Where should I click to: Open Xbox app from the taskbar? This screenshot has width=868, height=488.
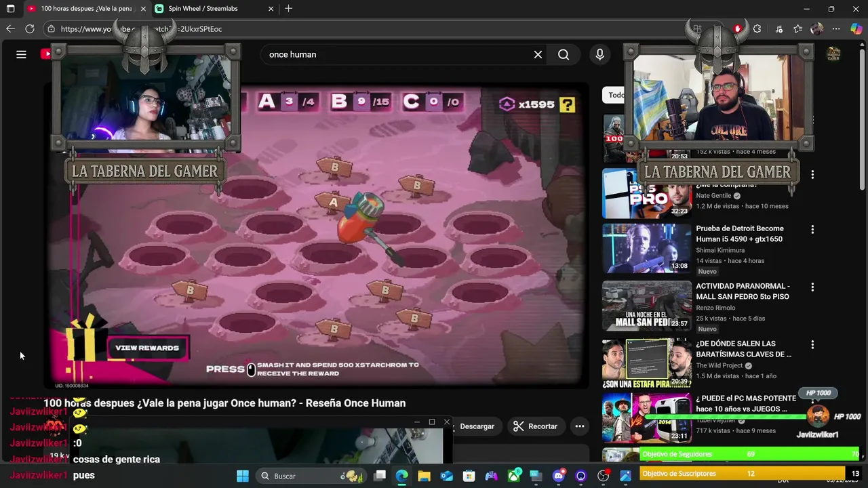tap(513, 476)
